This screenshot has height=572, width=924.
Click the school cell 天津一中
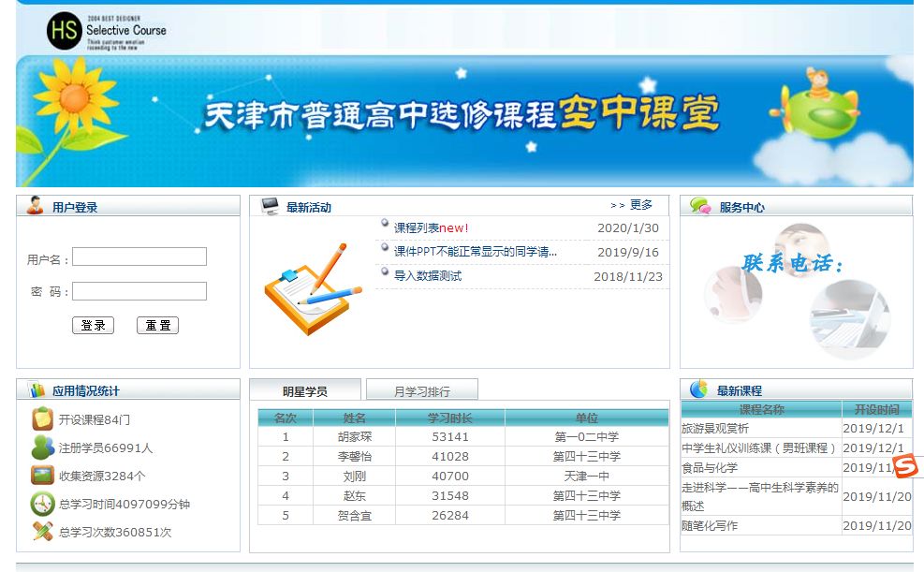(x=587, y=476)
